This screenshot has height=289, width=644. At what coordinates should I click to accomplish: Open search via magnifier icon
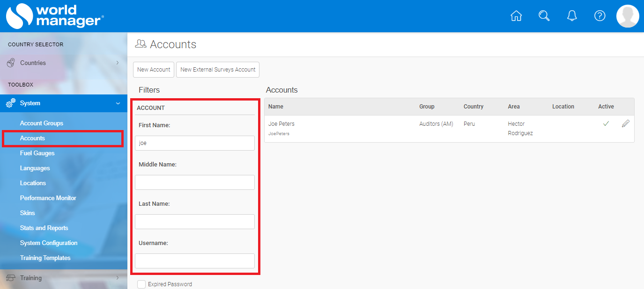(x=544, y=16)
